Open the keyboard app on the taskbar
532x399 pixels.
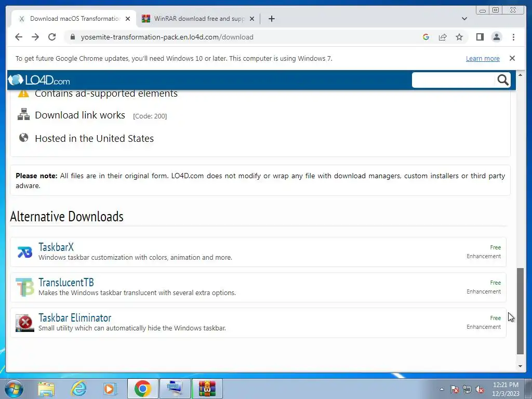pos(175,389)
